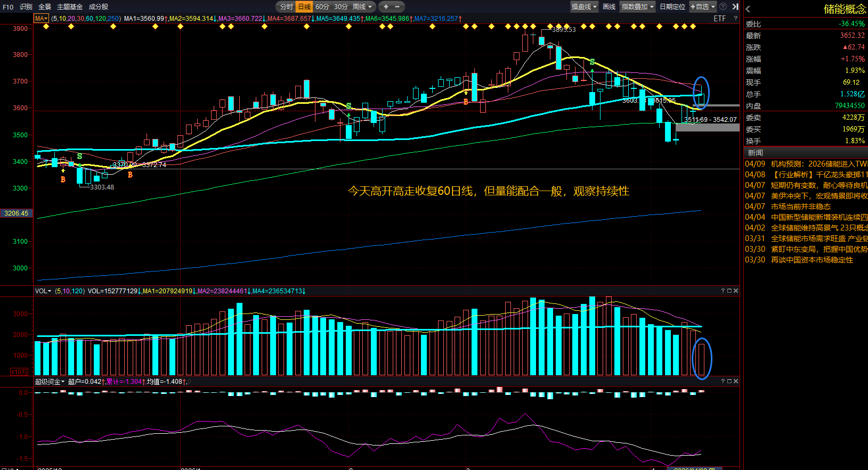Switch chart period to 30分
Screen dimensions: 868x470
click(340, 7)
